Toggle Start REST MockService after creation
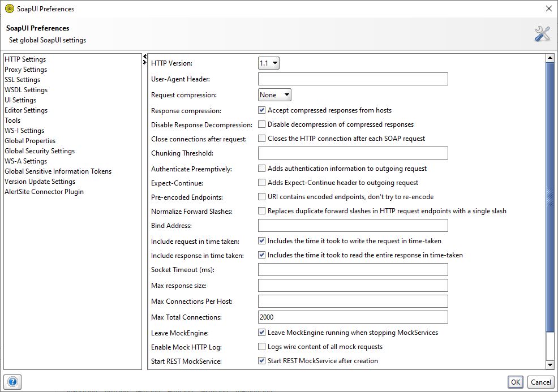The width and height of the screenshot is (558, 392). point(261,361)
